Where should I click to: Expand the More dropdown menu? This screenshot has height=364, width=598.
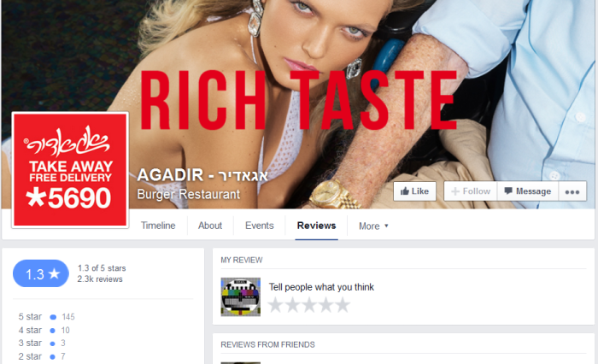(x=373, y=226)
